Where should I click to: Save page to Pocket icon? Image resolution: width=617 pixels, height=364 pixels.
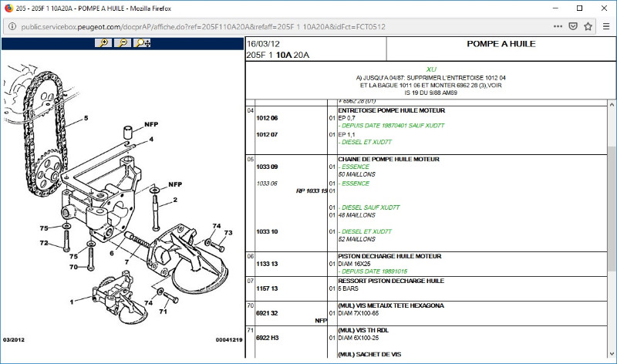(573, 26)
